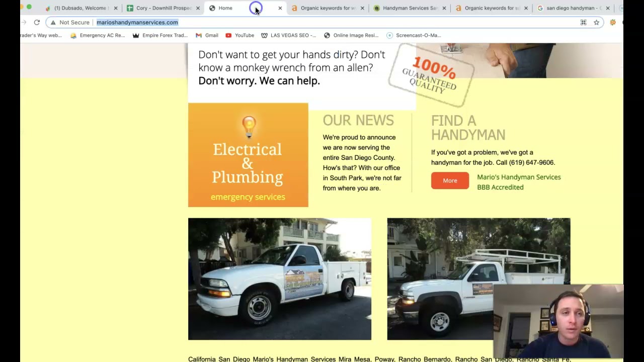Open the Empire Forex Trading bookmark
This screenshot has height=362, width=644.
159,35
